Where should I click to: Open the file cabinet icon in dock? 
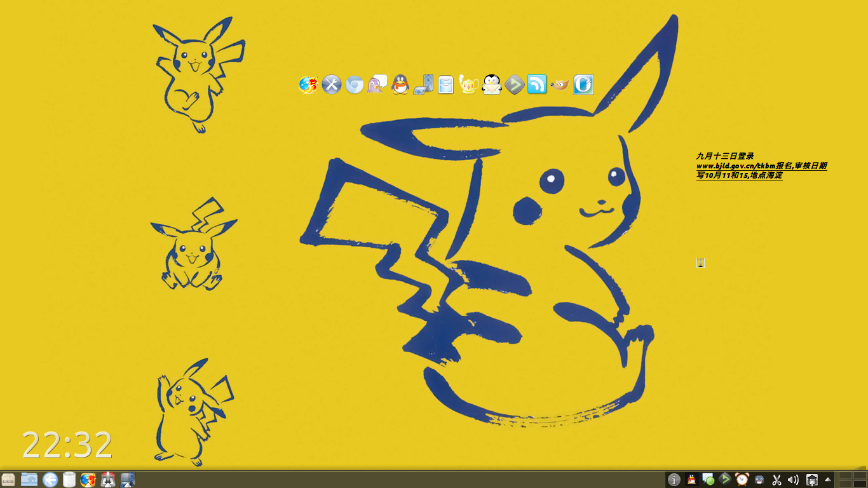point(446,85)
